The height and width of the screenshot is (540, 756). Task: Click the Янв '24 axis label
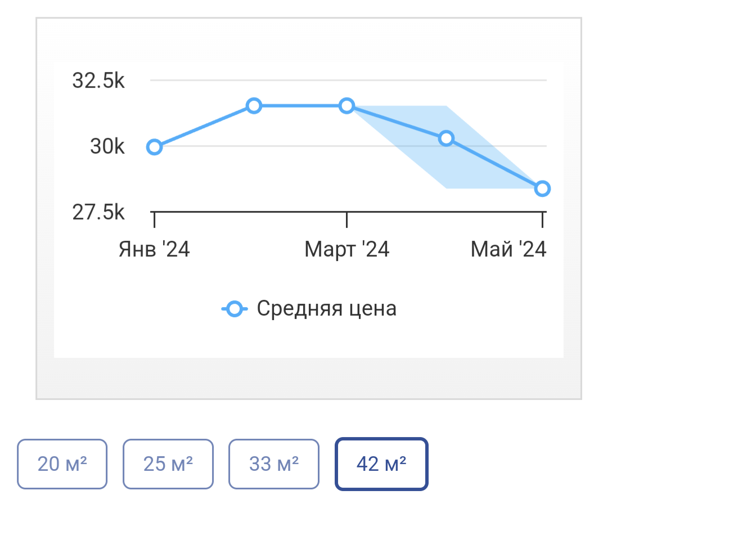[x=154, y=249]
